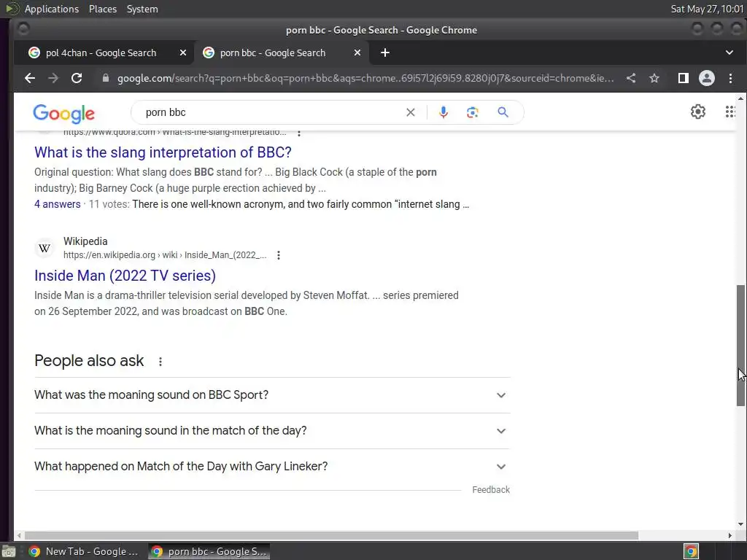
Task: Open the Chrome profile avatar
Action: pyautogui.click(x=706, y=78)
